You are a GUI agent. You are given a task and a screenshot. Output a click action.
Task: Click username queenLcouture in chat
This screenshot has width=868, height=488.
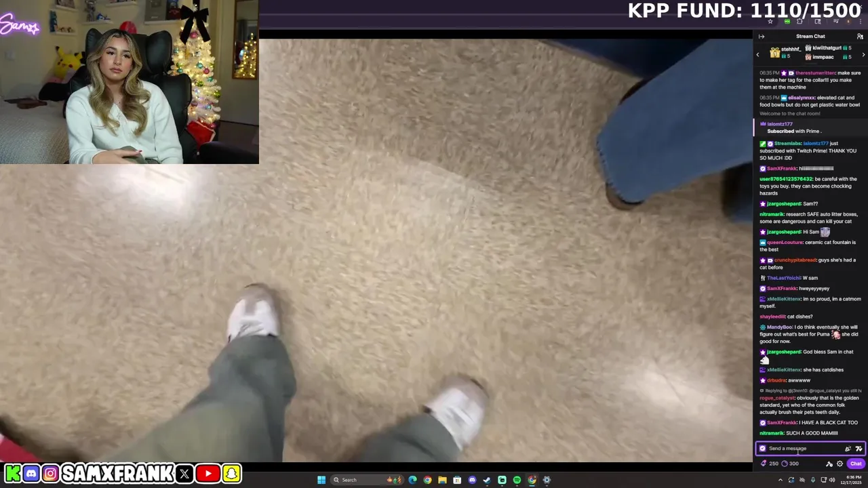(785, 242)
